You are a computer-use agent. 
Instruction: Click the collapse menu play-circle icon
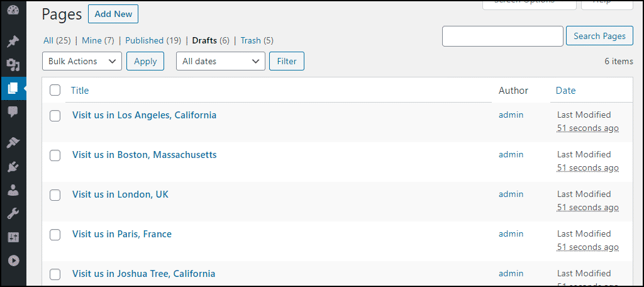coord(13,261)
